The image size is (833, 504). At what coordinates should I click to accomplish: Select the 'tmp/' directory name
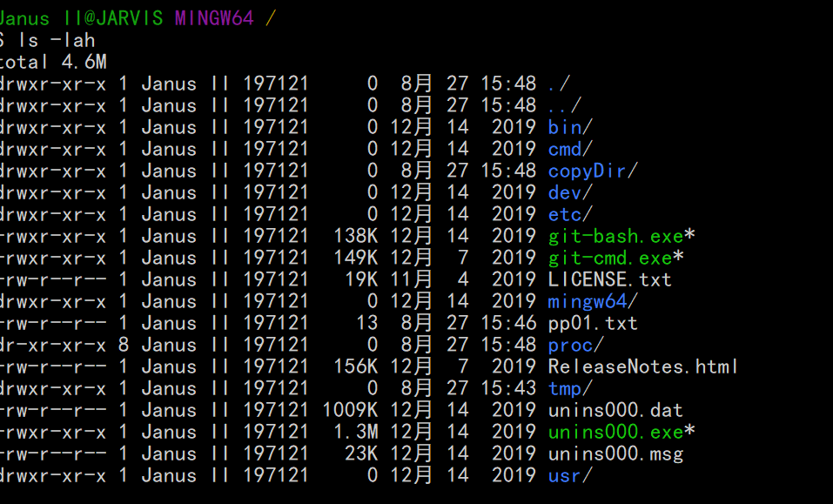click(x=570, y=389)
